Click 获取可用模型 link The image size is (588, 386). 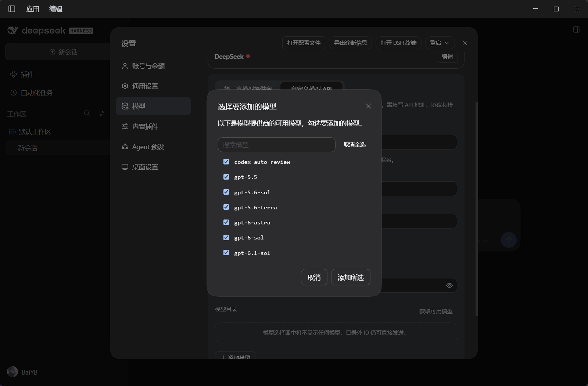[x=436, y=311]
